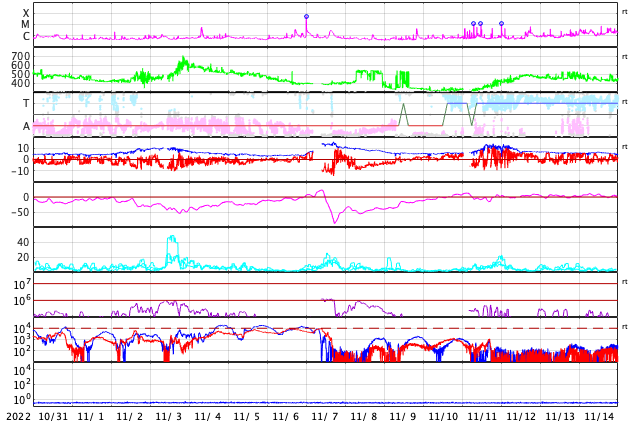Select the 500 tick label

click(x=21, y=74)
